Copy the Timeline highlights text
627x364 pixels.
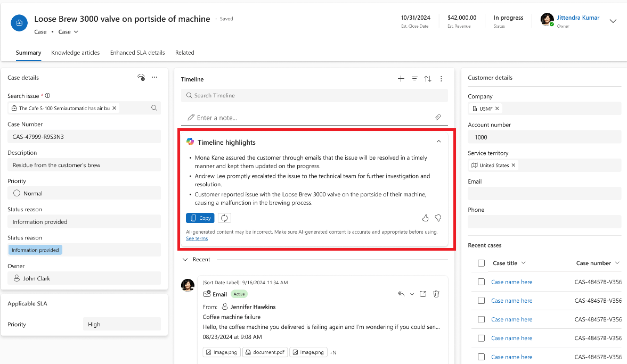point(200,218)
